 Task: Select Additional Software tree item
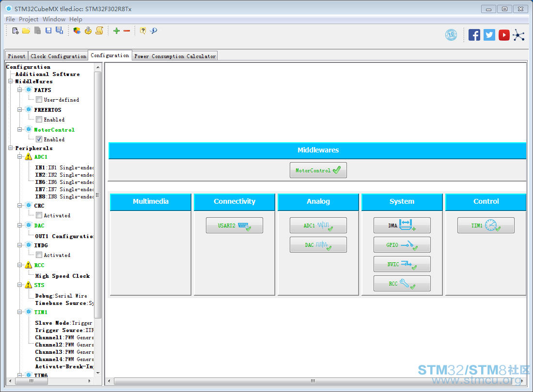pyautogui.click(x=47, y=74)
